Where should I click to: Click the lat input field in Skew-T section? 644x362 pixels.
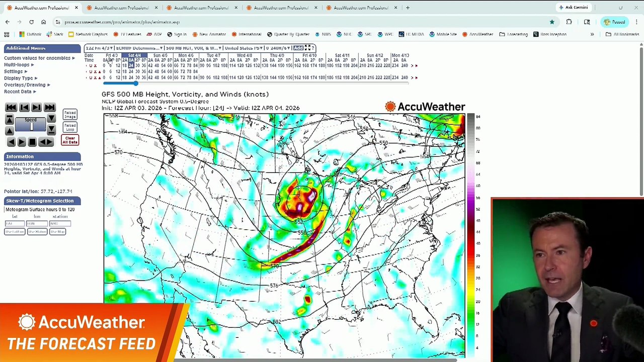pyautogui.click(x=15, y=223)
